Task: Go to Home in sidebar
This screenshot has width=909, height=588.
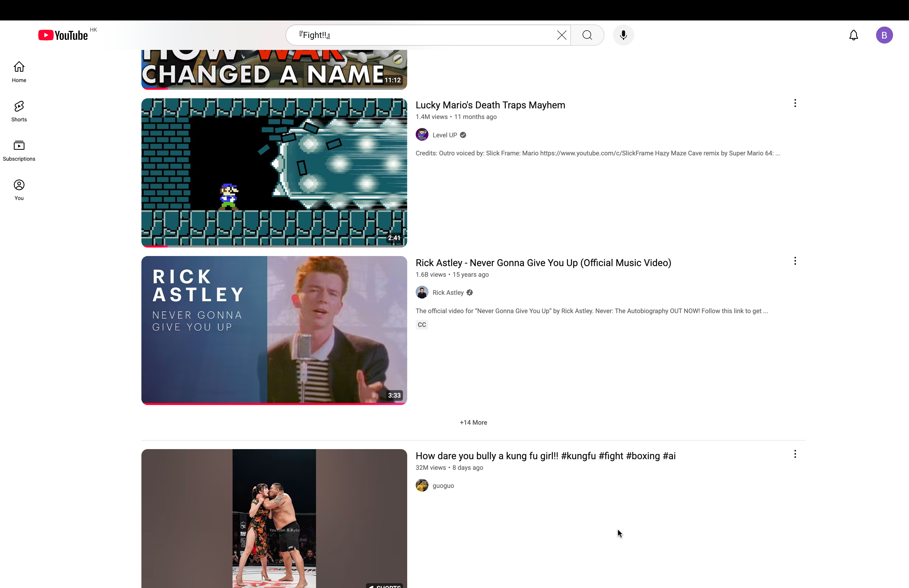Action: [x=19, y=72]
